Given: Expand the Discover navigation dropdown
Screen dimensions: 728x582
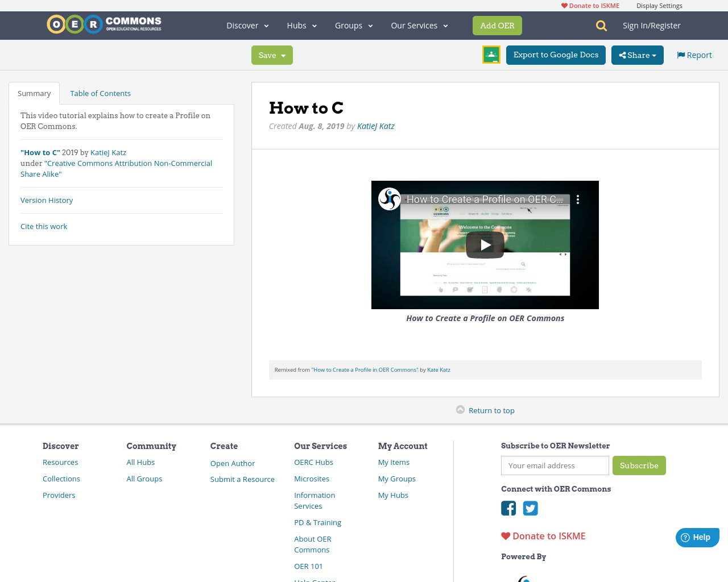Looking at the screenshot, I should coord(247,25).
